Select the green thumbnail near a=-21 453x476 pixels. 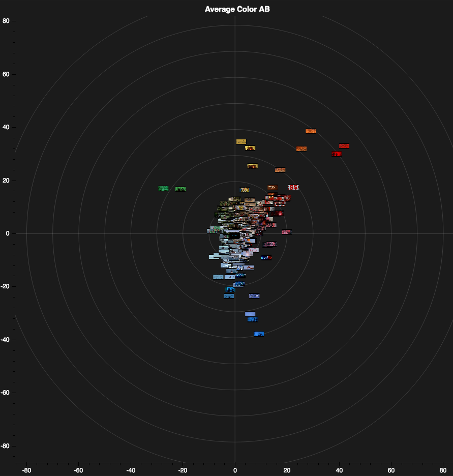click(180, 189)
